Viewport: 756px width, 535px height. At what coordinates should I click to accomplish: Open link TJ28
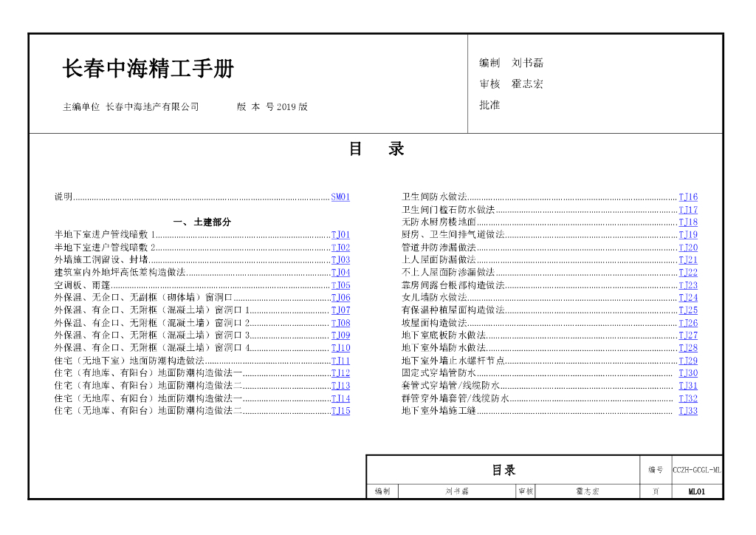[688, 348]
